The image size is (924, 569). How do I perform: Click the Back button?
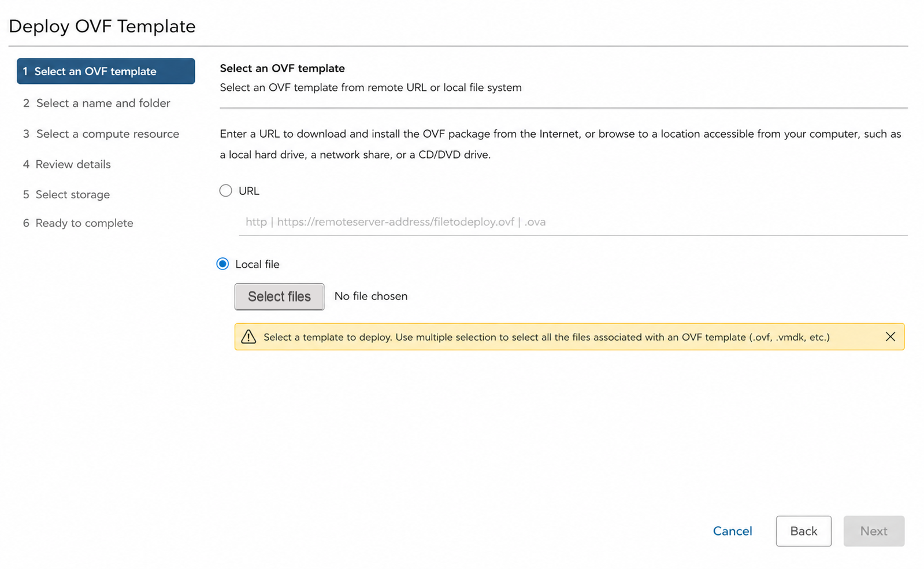coord(803,531)
